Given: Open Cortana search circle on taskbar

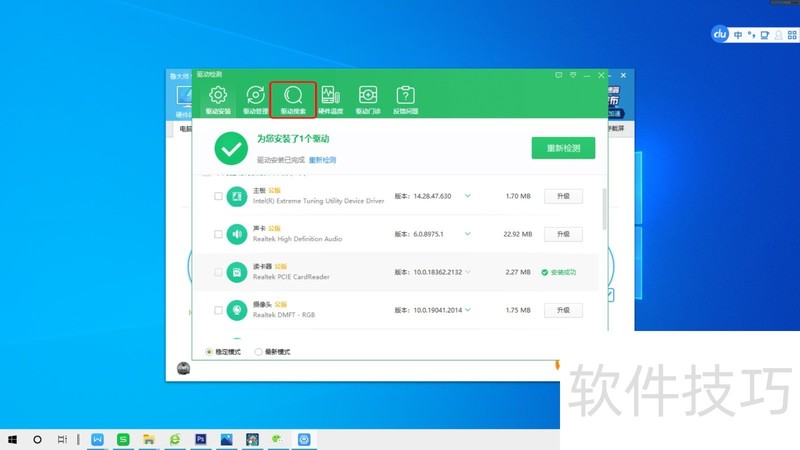Looking at the screenshot, I should point(37,439).
